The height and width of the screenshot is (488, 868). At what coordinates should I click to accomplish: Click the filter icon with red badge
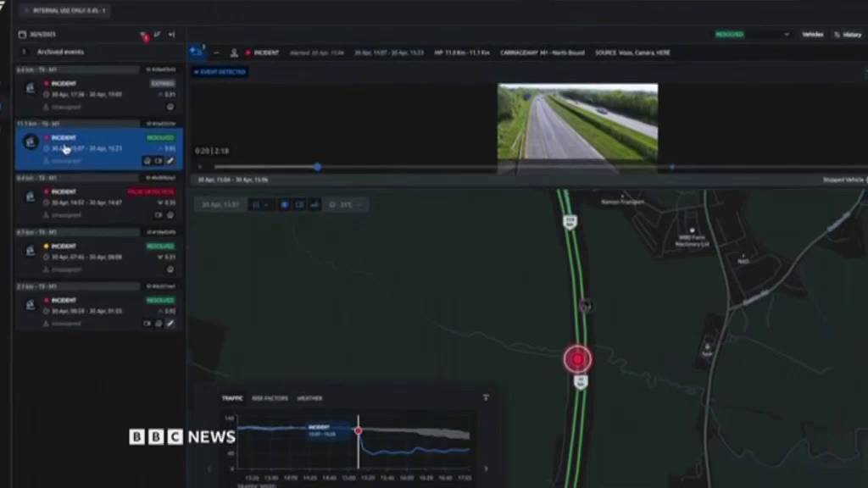[x=143, y=35]
